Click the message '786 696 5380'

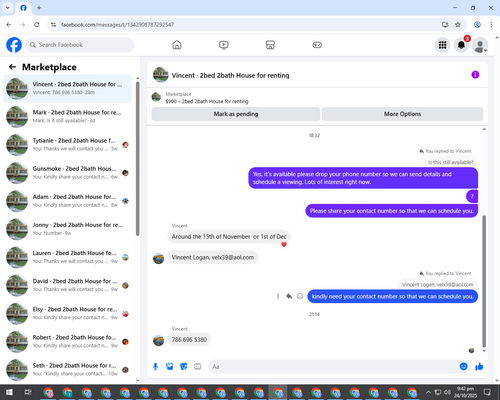(x=189, y=340)
